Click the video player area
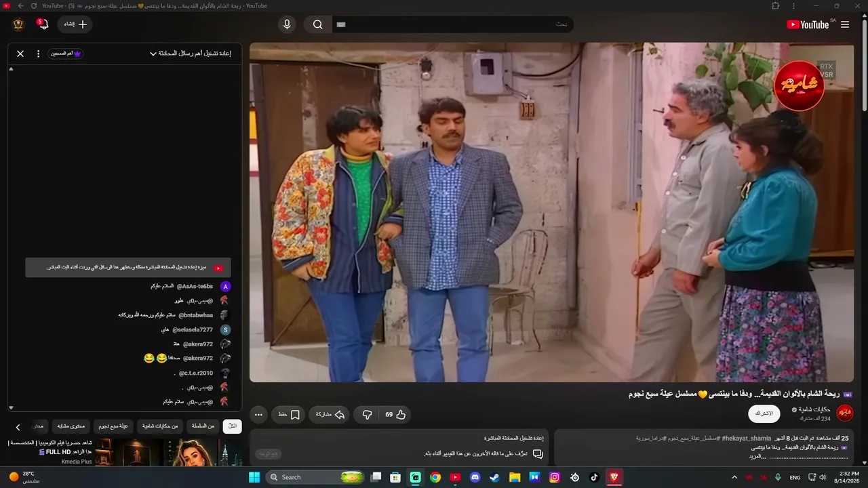 [551, 212]
